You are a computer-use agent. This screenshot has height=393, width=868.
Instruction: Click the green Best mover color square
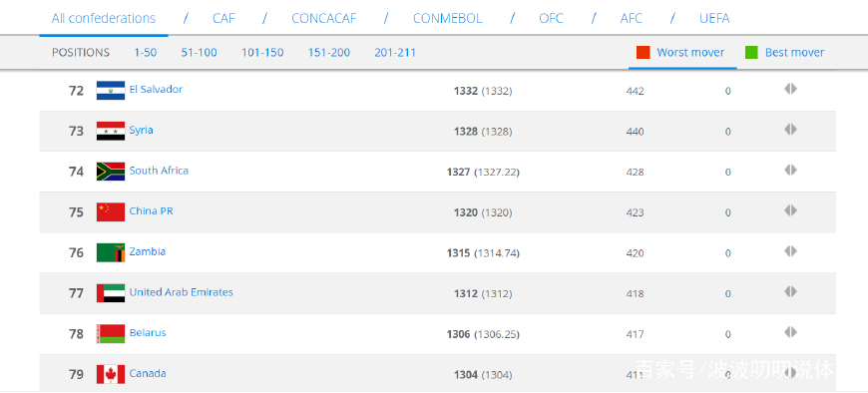(751, 53)
